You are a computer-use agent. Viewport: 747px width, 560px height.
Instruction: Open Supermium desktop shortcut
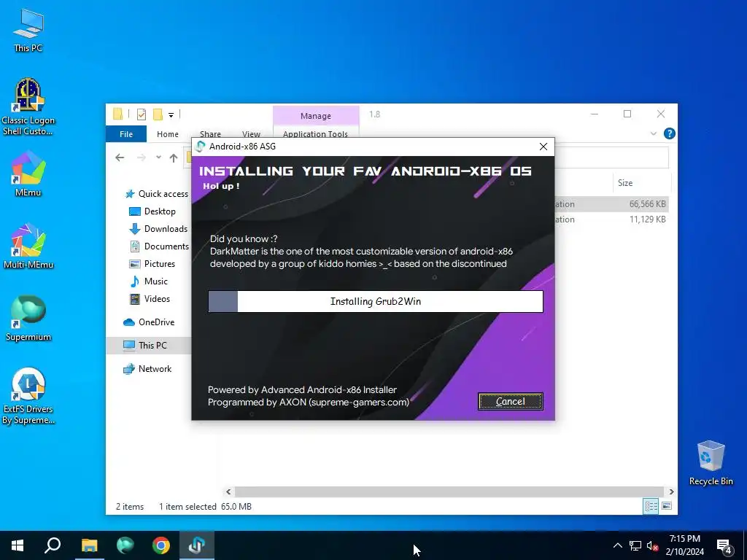tap(28, 319)
